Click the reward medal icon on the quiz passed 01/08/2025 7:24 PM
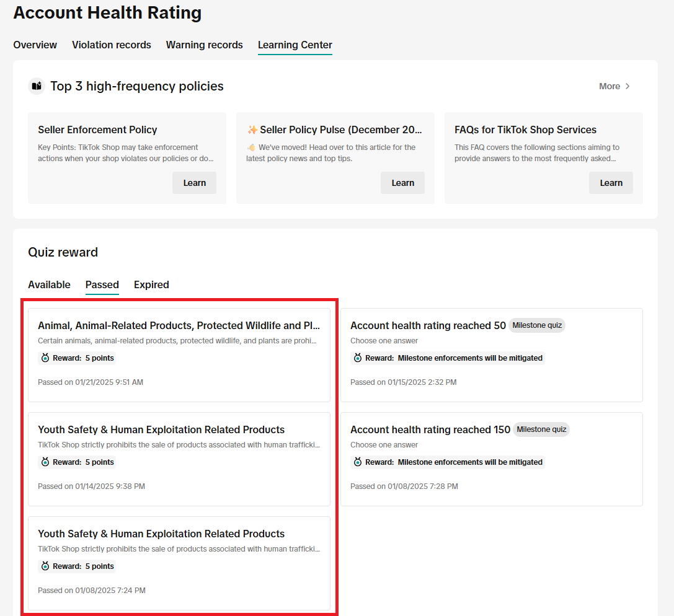The height and width of the screenshot is (616, 674). pos(45,566)
